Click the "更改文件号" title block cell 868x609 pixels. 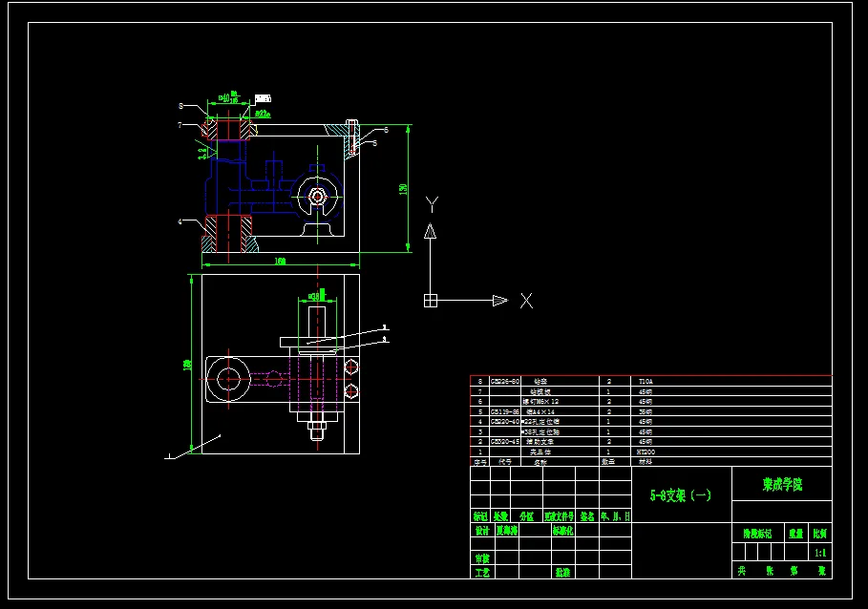560,516
